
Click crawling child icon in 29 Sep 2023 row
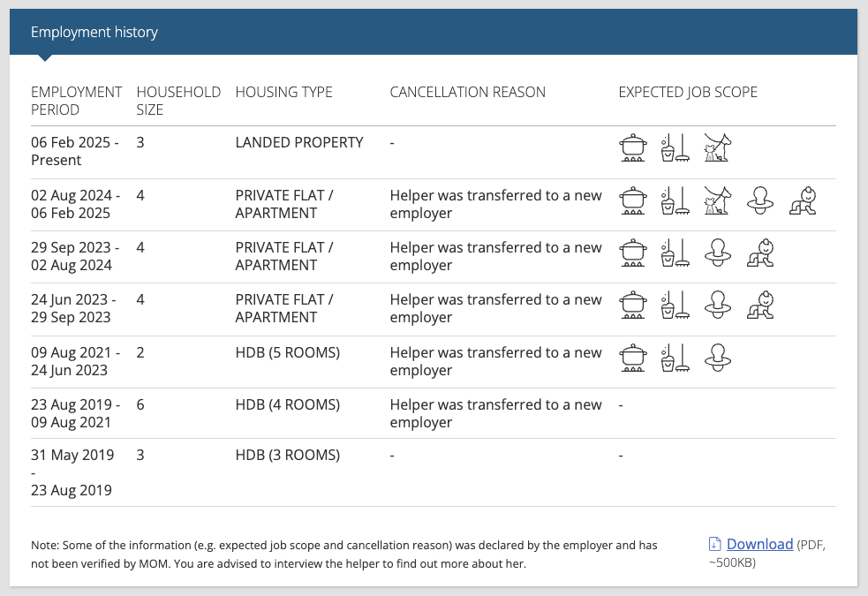click(760, 253)
